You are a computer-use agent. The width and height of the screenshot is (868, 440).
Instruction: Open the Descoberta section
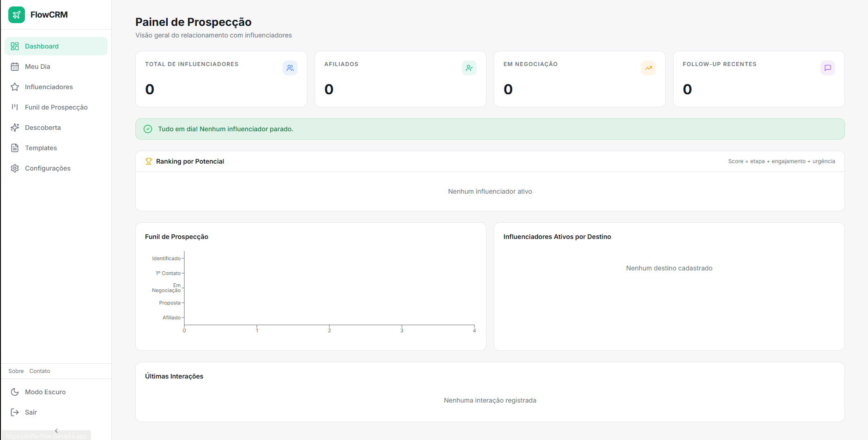pos(56,128)
